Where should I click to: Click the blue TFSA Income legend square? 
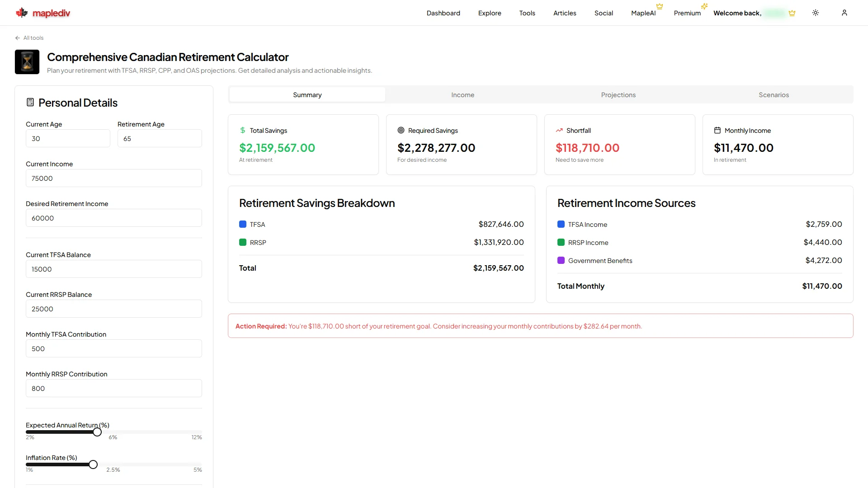pyautogui.click(x=561, y=224)
